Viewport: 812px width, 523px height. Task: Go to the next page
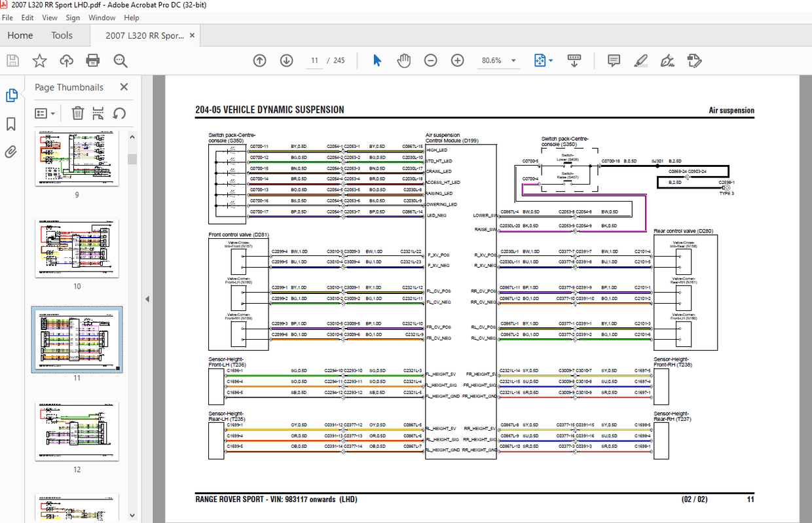point(286,60)
